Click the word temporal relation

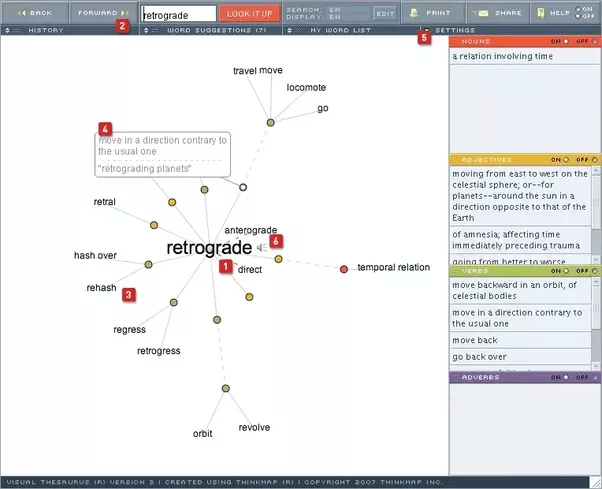394,267
